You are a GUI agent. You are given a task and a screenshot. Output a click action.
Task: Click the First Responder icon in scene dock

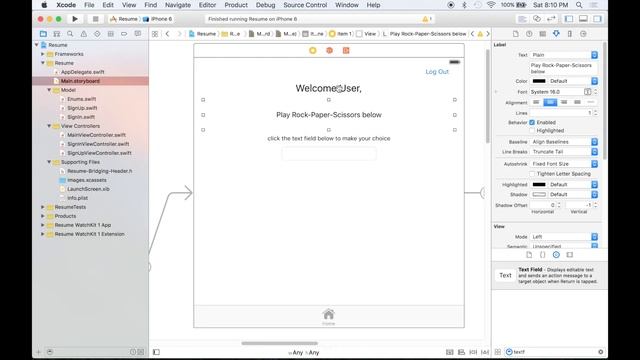(x=329, y=50)
